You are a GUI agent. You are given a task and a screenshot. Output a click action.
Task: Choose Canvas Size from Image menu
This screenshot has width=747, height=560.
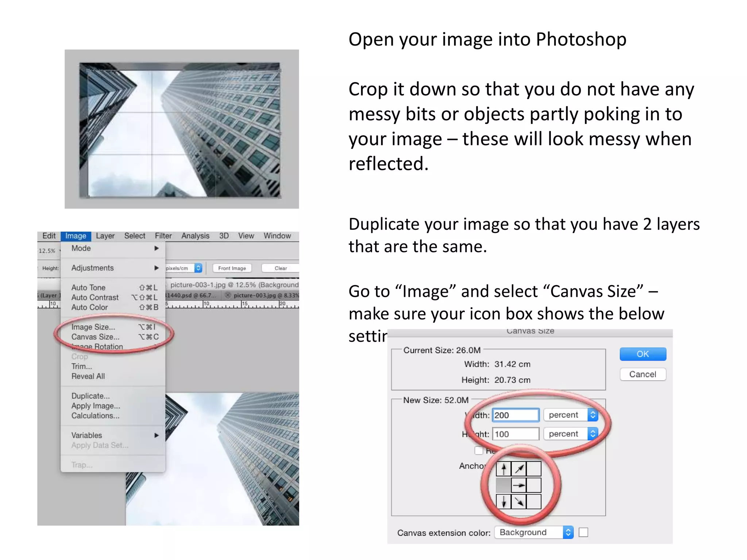tap(95, 337)
